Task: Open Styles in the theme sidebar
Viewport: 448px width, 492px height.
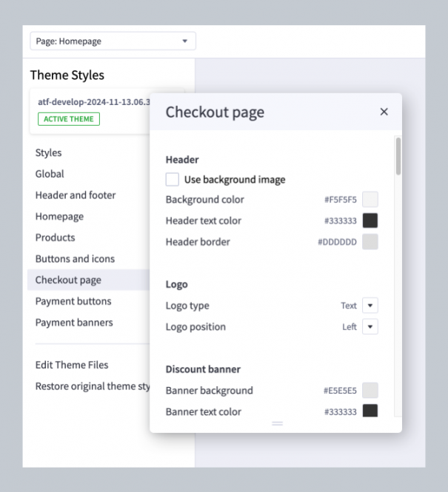Action: pos(49,153)
